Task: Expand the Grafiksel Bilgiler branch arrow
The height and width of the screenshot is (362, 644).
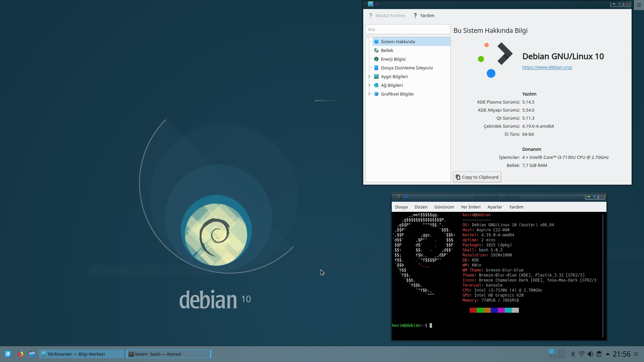Action: click(x=369, y=94)
